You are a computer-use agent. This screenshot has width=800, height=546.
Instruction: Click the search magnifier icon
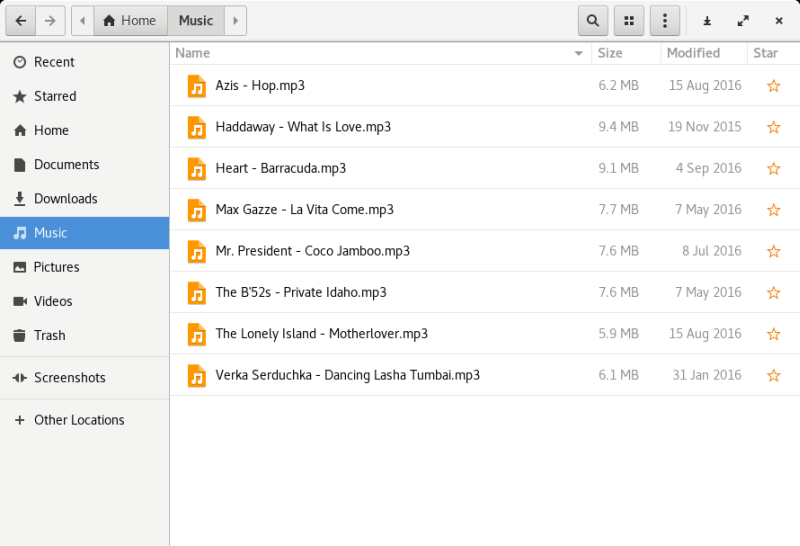(x=593, y=20)
